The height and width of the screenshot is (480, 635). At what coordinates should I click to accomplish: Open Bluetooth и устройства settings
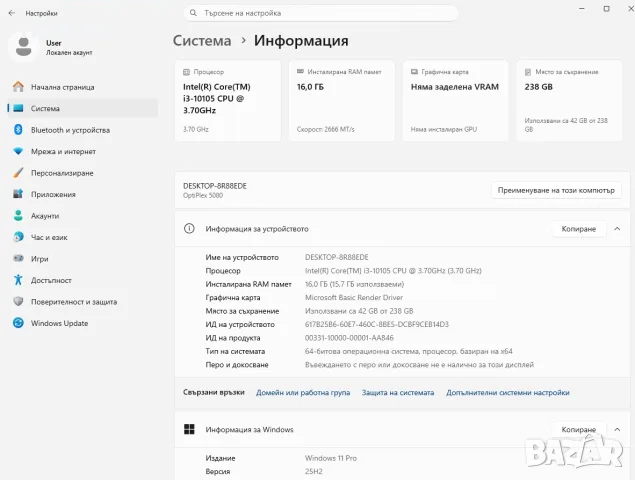83,130
